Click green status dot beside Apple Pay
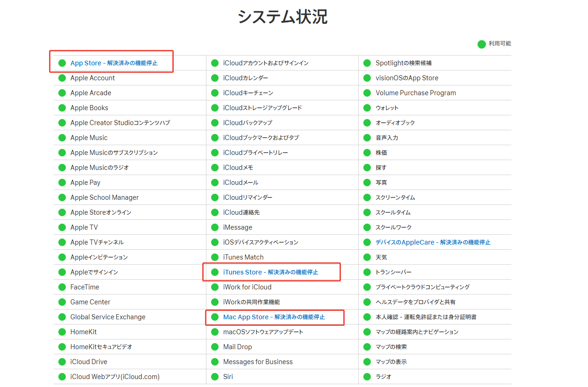Screen dimensions: 588x387 tap(62, 183)
